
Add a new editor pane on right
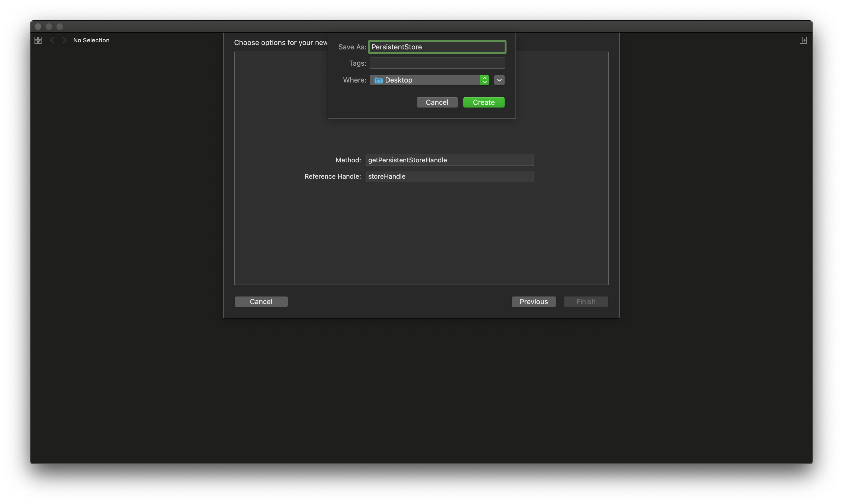(803, 40)
